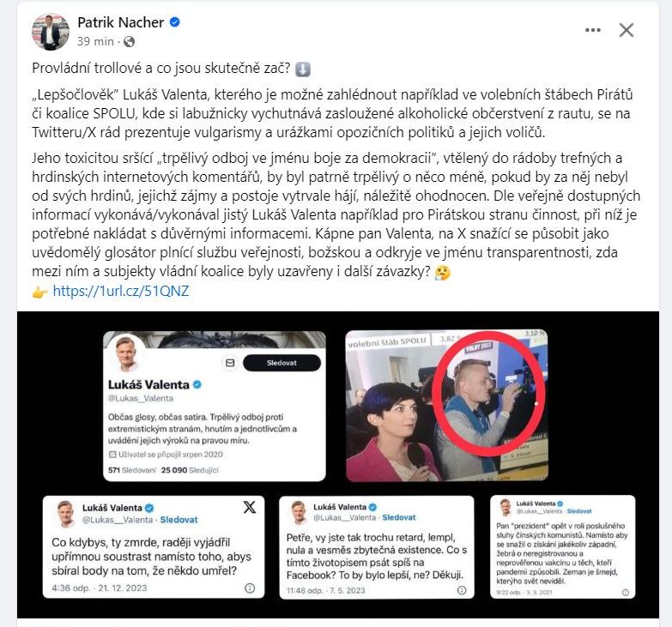The image size is (672, 627).
Task: Click the verified badge next to Lukáš Valenta
Action: pyautogui.click(x=197, y=384)
